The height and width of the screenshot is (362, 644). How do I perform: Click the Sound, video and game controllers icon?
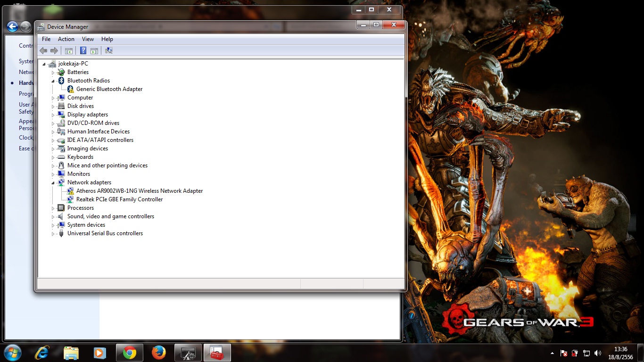[61, 216]
